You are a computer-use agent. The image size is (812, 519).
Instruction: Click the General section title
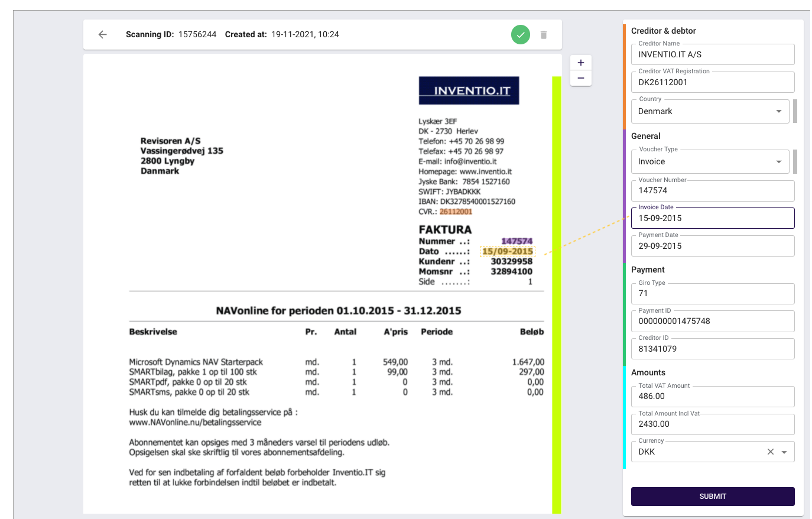646,136
